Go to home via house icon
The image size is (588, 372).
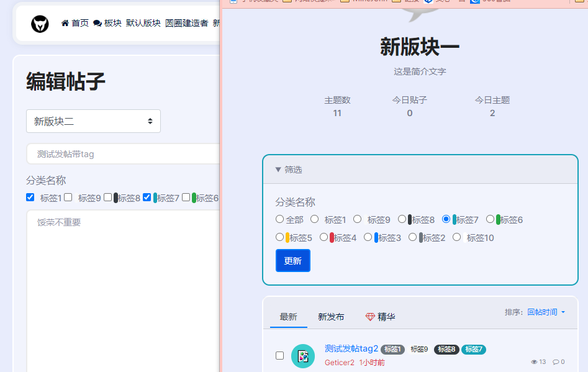pyautogui.click(x=65, y=23)
